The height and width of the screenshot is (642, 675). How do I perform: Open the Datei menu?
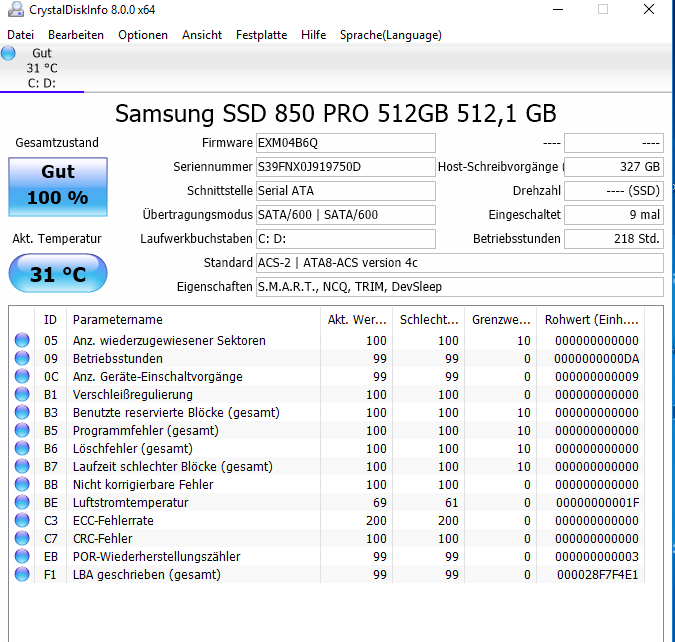(20, 35)
